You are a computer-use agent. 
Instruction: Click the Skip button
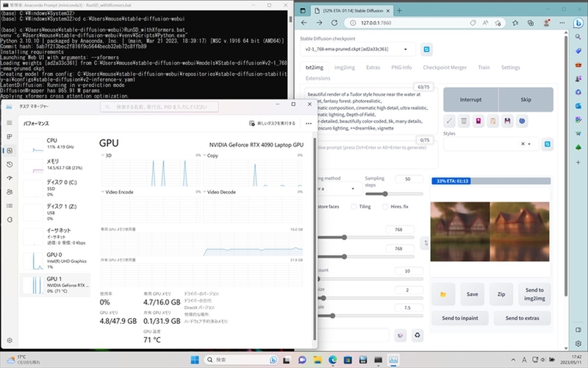point(526,99)
